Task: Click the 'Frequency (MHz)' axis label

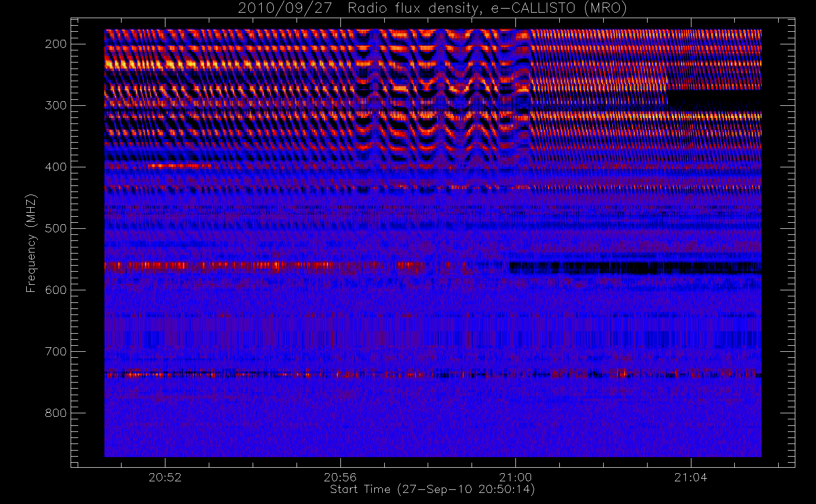Action: click(x=31, y=243)
